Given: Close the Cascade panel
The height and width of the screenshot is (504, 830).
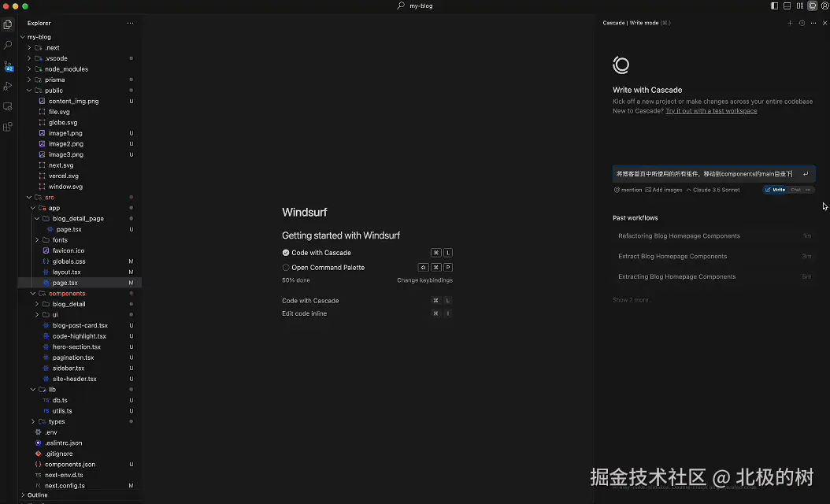Looking at the screenshot, I should click(824, 24).
